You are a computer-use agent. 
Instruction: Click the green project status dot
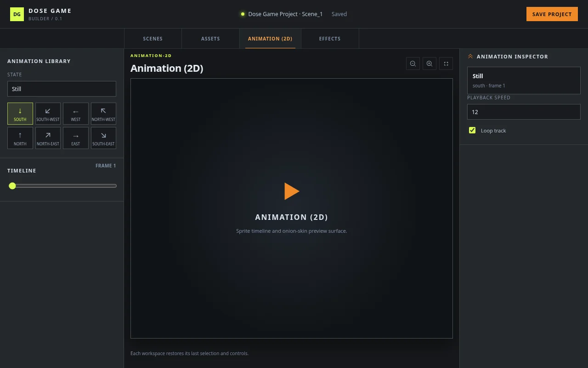click(x=243, y=14)
